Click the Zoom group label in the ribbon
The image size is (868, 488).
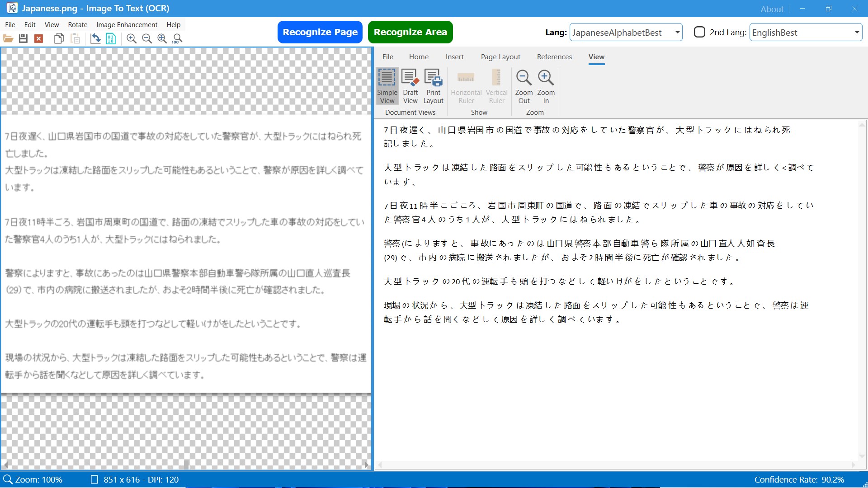535,113
